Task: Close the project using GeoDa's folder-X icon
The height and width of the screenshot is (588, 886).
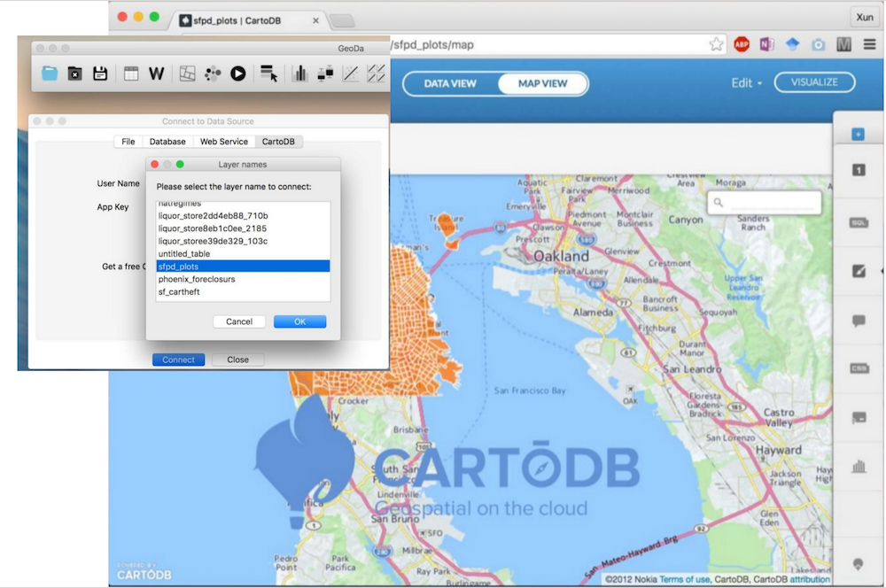Action: coord(74,73)
